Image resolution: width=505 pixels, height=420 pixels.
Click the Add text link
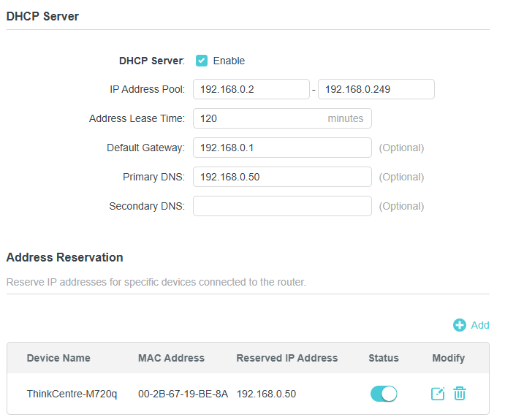(480, 325)
